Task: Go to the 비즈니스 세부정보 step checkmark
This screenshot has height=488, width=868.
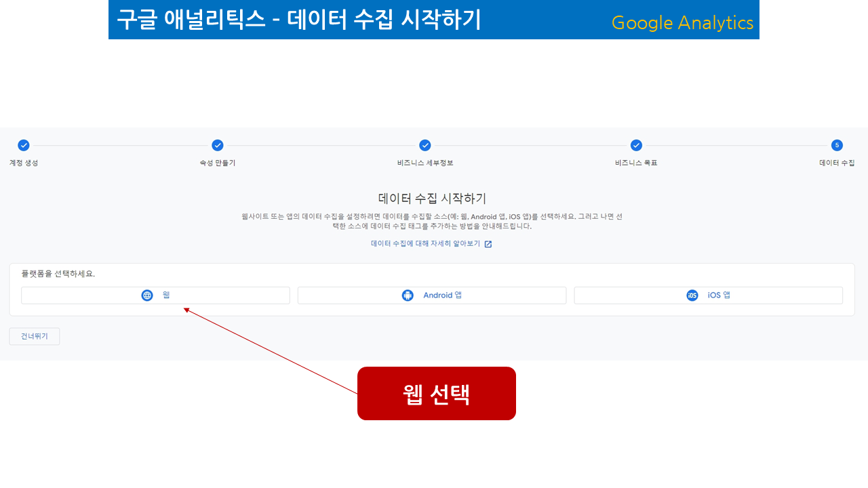Action: tap(425, 145)
